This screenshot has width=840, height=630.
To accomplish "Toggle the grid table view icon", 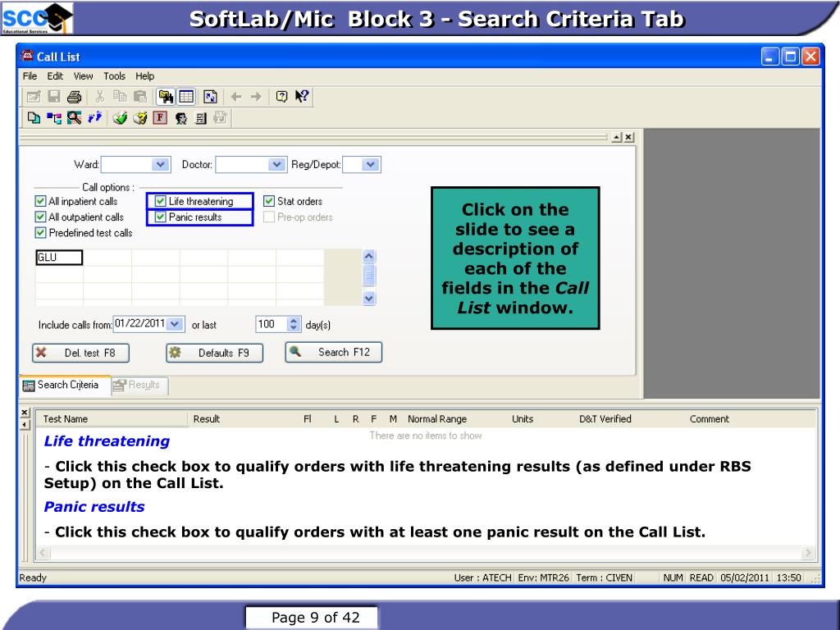I will point(186,97).
